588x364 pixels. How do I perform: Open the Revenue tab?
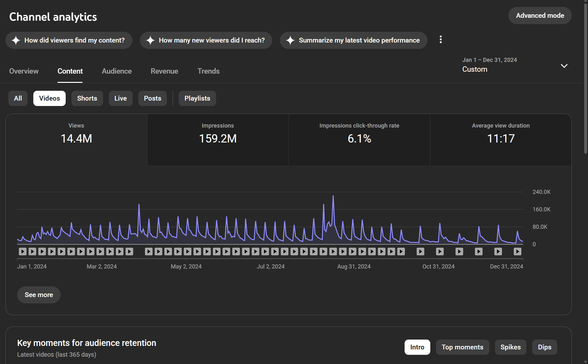(164, 71)
